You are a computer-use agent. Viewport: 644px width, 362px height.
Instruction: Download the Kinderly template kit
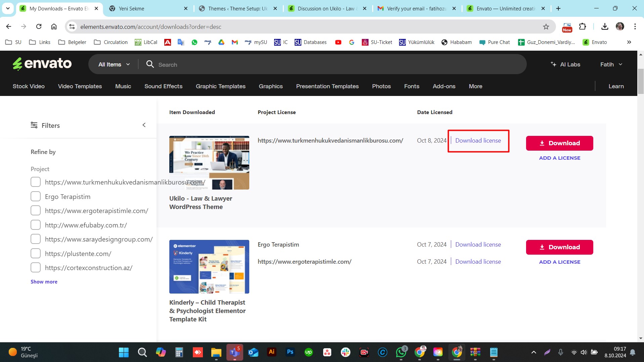559,247
